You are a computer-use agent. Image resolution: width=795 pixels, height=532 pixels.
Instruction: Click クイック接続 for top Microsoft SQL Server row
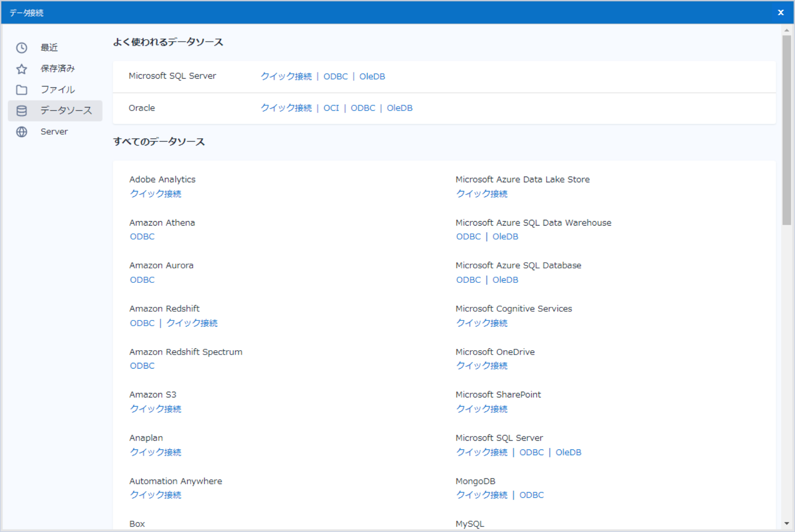tap(286, 76)
